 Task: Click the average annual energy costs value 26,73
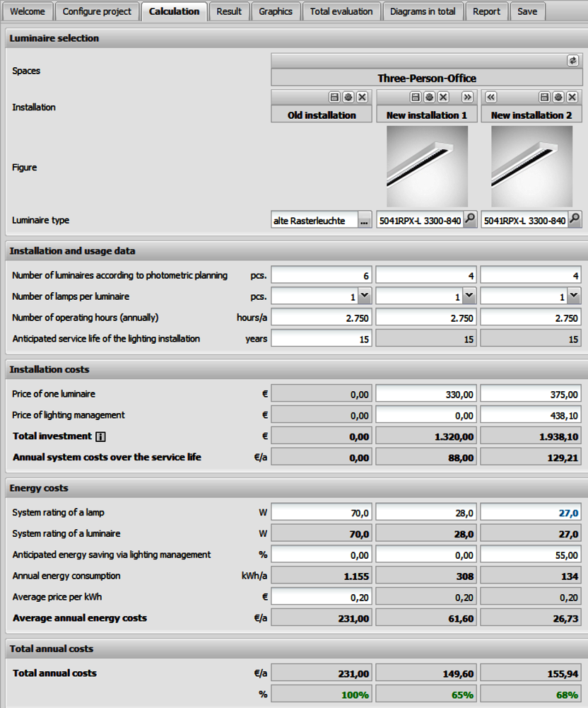tap(531, 618)
